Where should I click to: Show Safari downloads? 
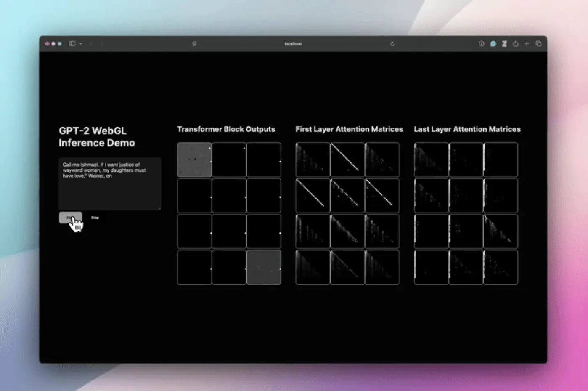482,43
